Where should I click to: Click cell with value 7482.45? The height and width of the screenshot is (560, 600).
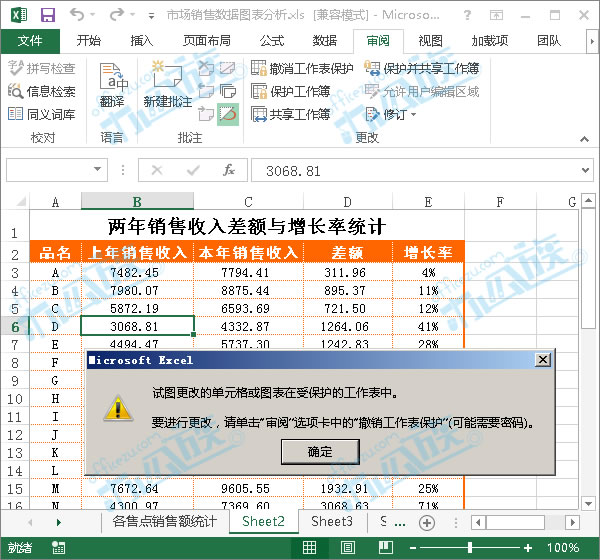click(138, 273)
